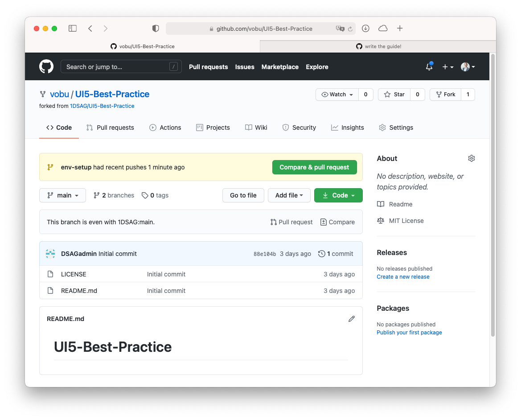The height and width of the screenshot is (420, 521).
Task: Click Issues in top navigation
Action: [245, 67]
